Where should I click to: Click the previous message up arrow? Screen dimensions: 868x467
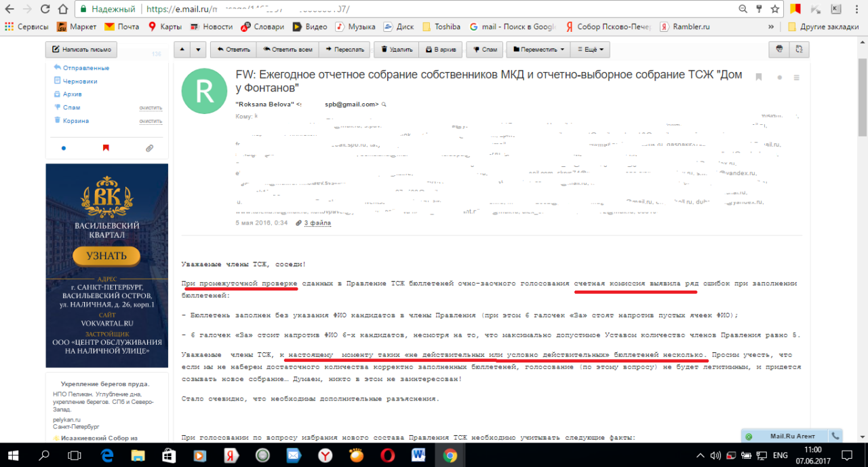182,50
